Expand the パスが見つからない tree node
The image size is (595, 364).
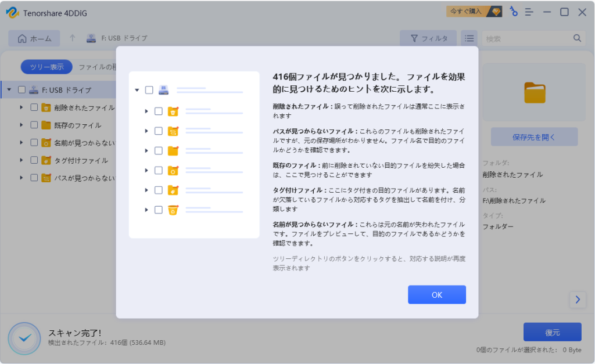point(21,178)
